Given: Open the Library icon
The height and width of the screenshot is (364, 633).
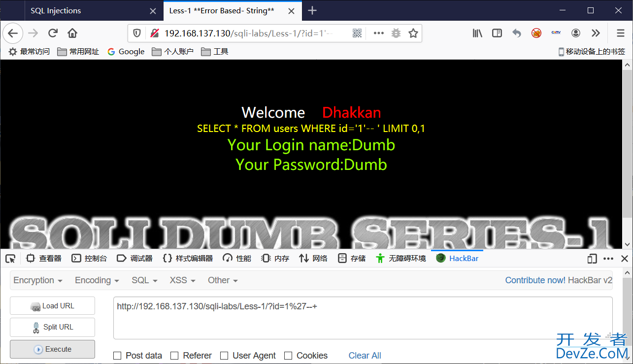Looking at the screenshot, I should (x=477, y=33).
